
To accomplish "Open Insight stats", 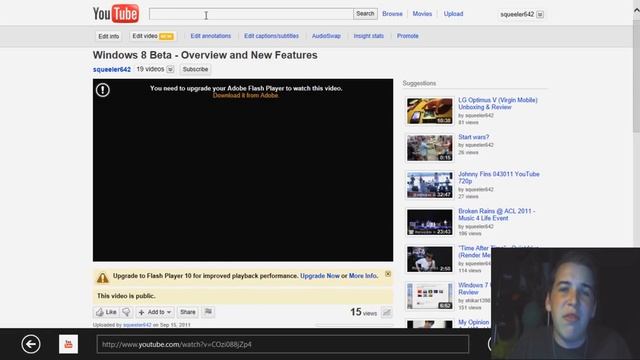I will tap(369, 36).
